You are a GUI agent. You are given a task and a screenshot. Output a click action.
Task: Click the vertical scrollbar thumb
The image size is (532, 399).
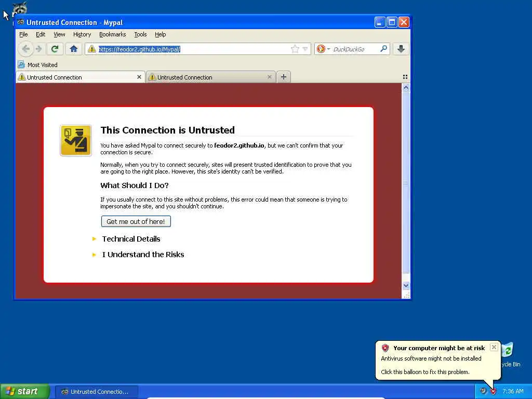(406, 182)
